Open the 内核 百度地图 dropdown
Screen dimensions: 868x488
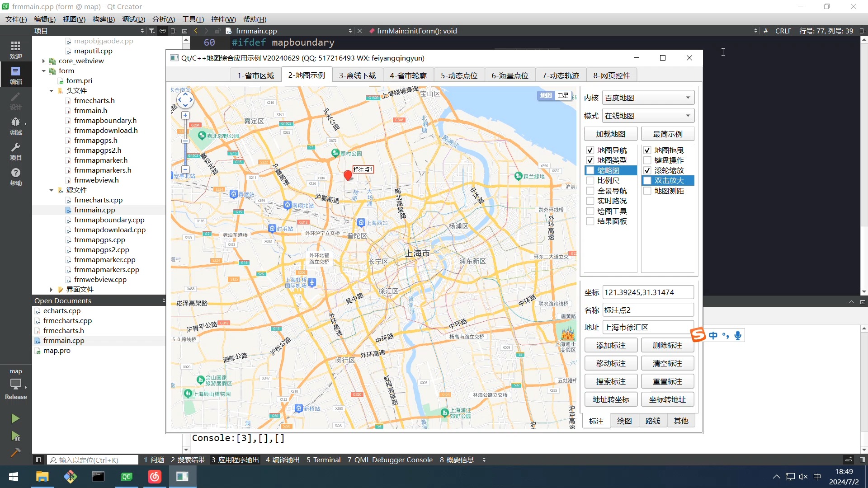[x=648, y=98]
